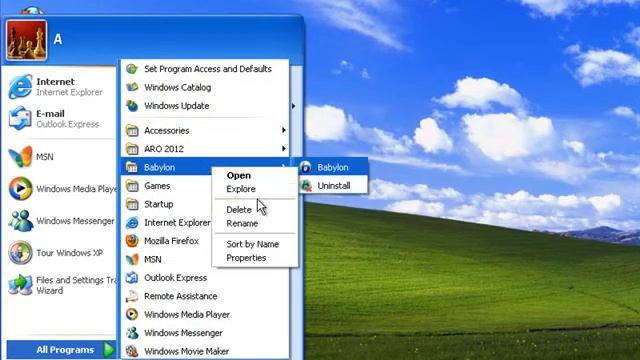The width and height of the screenshot is (640, 360).
Task: Click the Tour Windows XP label
Action: 69,253
